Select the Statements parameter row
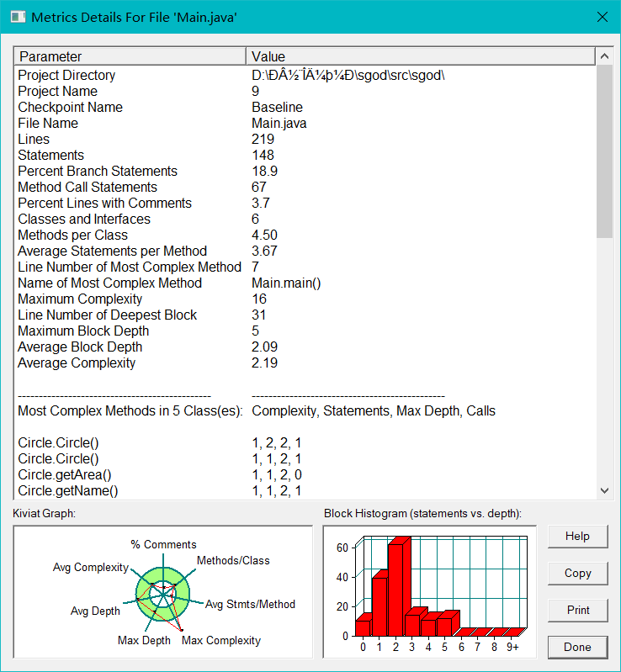Viewport: 621px width, 672px height. (x=305, y=155)
